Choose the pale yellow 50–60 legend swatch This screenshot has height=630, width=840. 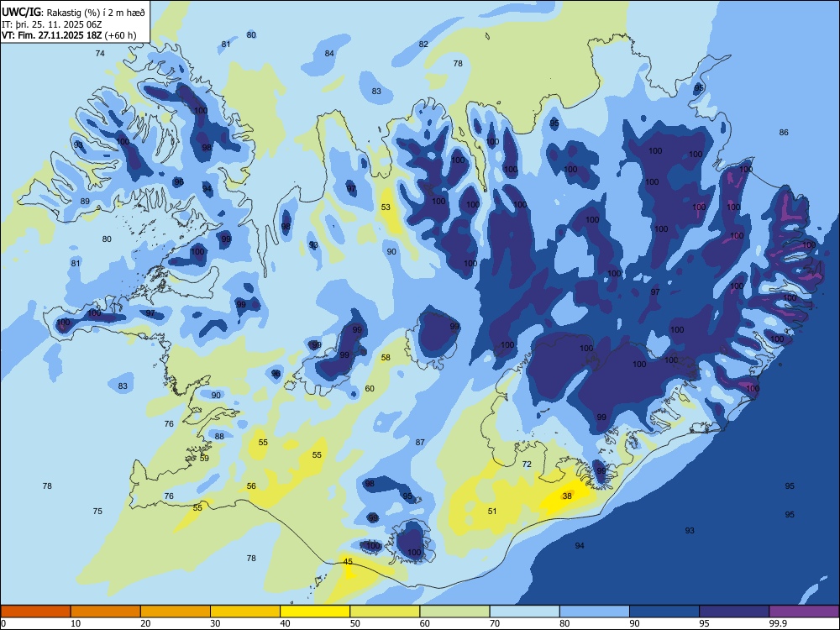tap(385, 612)
